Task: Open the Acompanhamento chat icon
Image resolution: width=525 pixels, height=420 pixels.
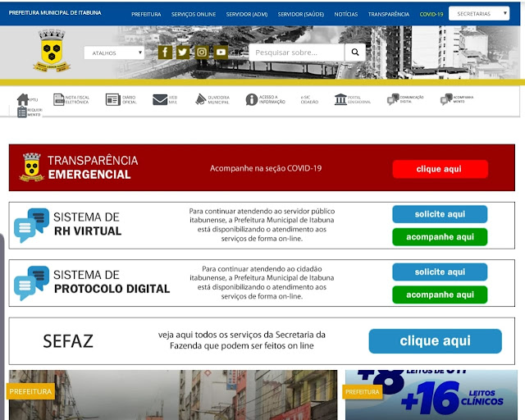Action: coord(446,99)
